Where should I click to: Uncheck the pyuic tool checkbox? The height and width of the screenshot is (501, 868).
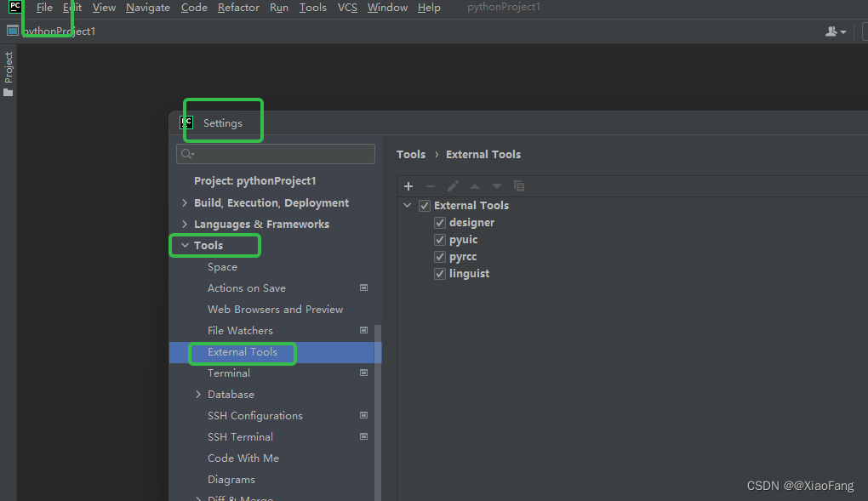440,240
